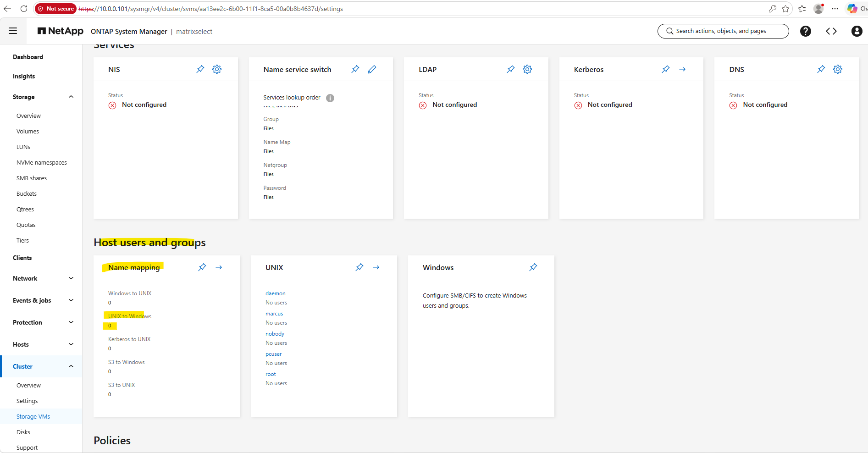Open Support page

pos(27,448)
